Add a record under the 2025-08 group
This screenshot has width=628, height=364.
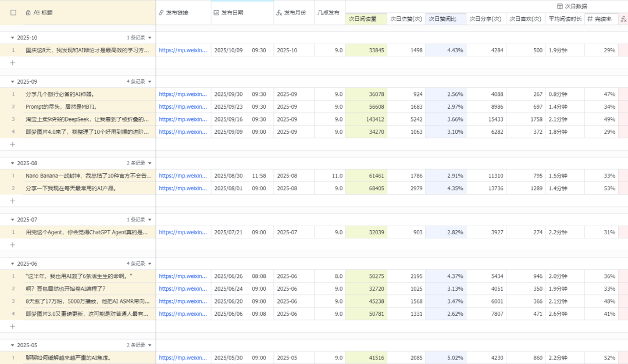[x=12, y=201]
